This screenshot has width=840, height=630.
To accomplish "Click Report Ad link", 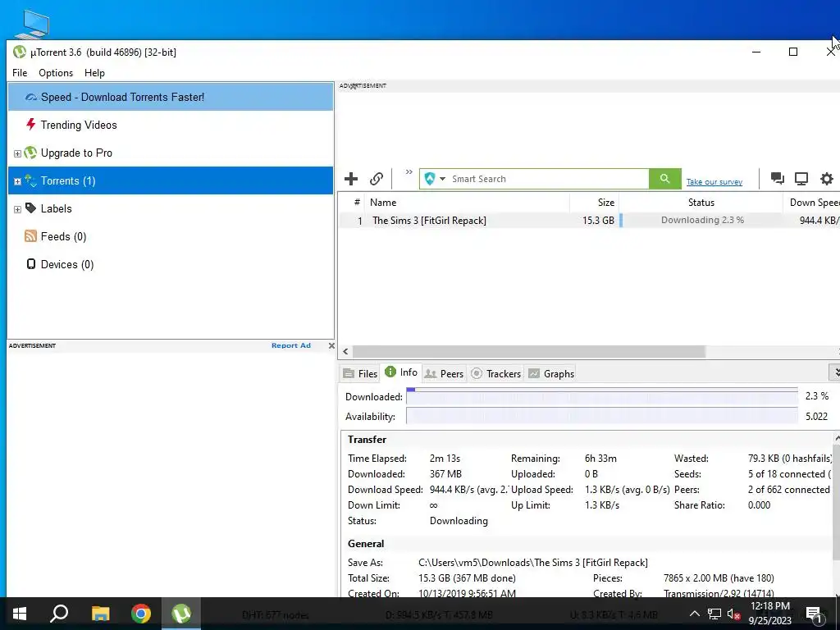I will (x=291, y=345).
